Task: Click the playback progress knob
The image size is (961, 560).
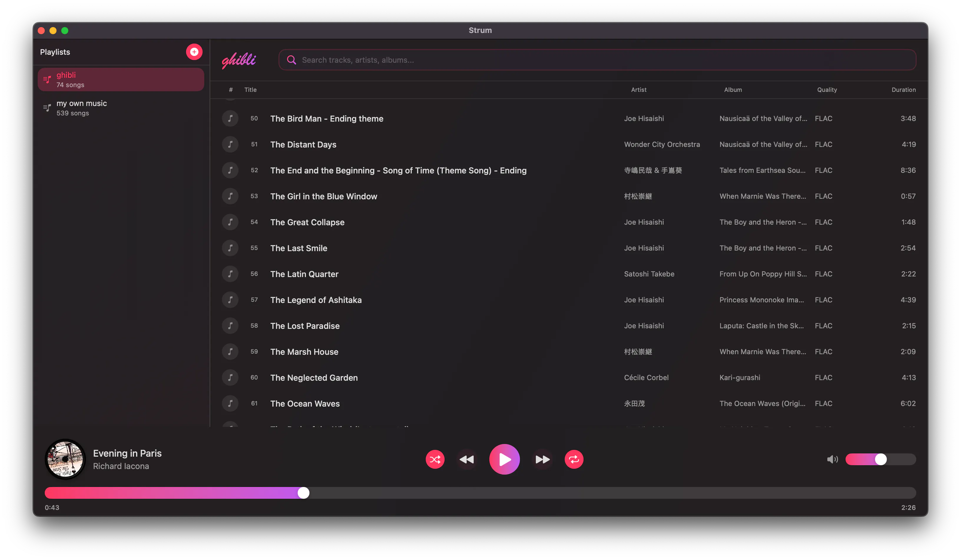Action: point(303,493)
